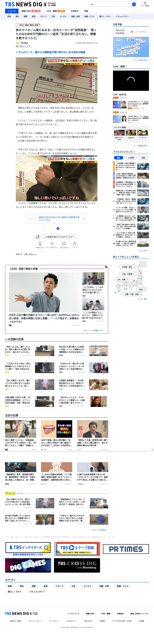This screenshot has width=154, height=644.
Task: Close the ad with the X icon
Action: coord(152,449)
